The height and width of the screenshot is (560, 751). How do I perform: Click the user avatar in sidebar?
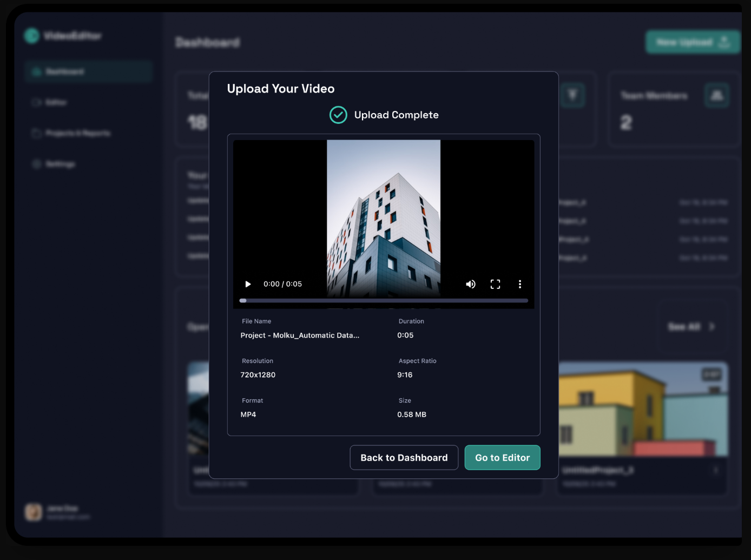[x=34, y=512]
